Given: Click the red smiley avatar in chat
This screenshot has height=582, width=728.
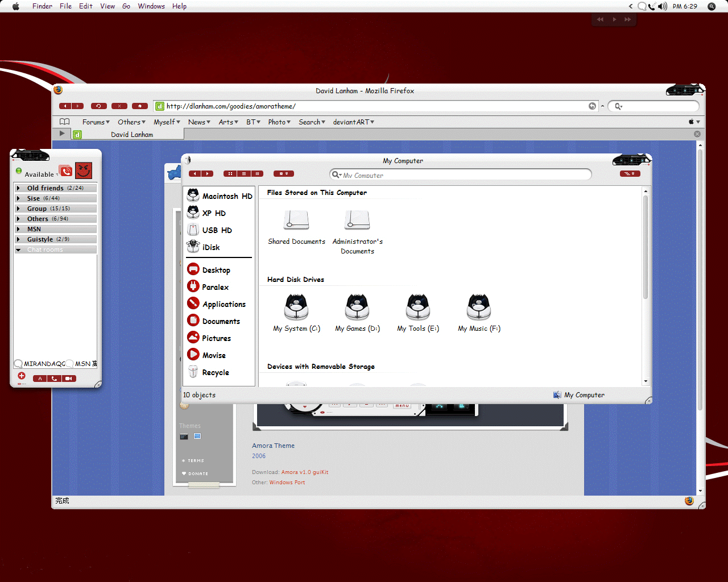Looking at the screenshot, I should pyautogui.click(x=84, y=171).
